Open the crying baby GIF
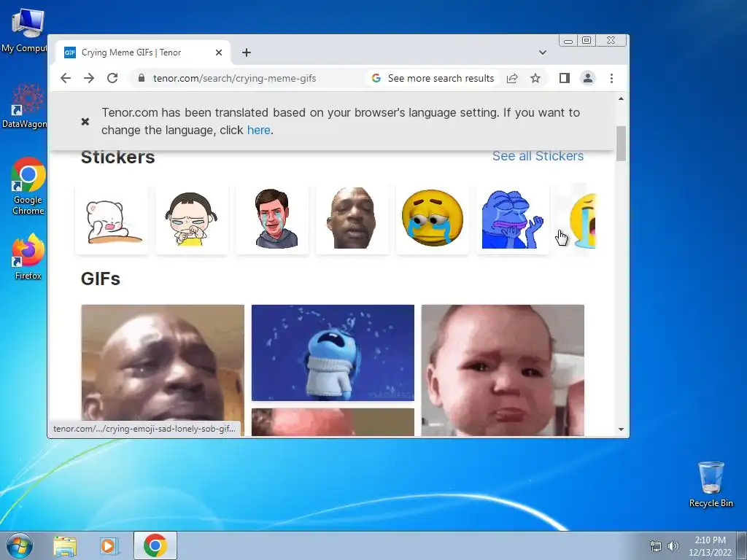 click(503, 370)
